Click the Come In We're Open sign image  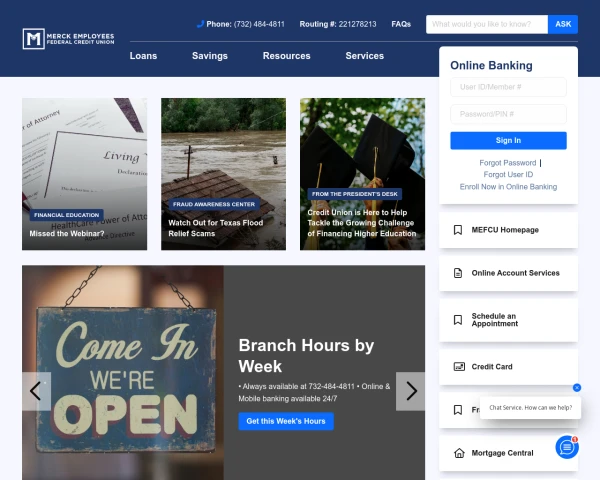(123, 372)
